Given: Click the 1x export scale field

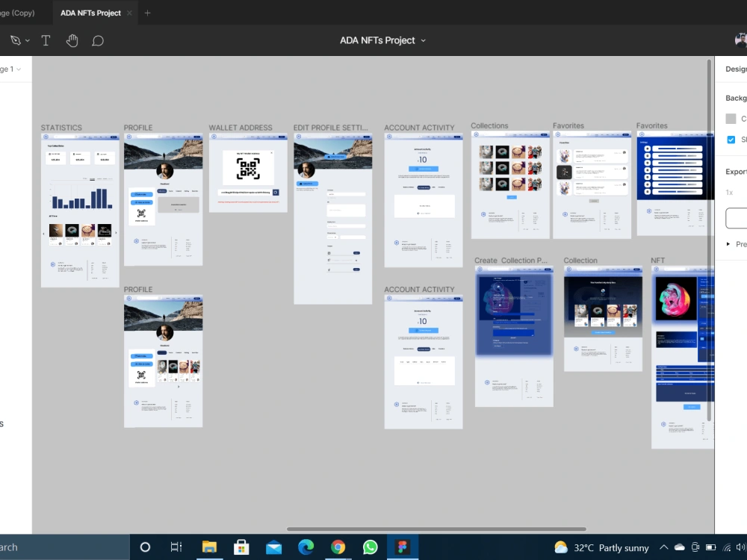Looking at the screenshot, I should (x=729, y=193).
